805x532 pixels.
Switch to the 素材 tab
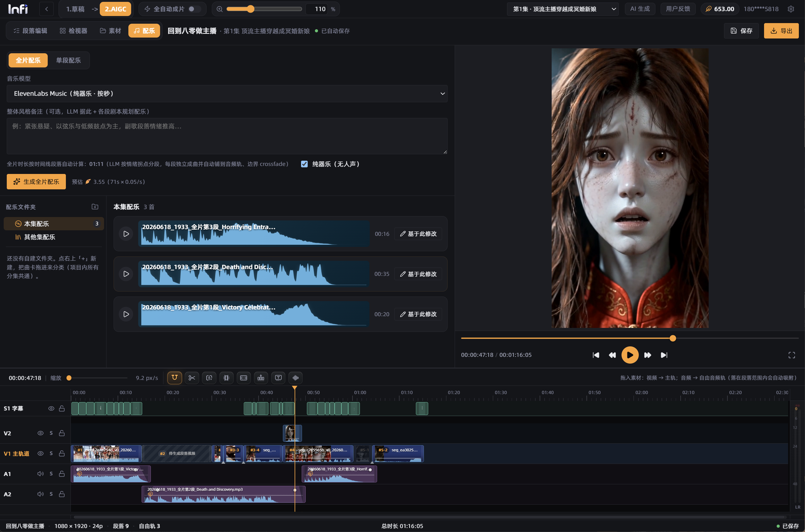tap(111, 31)
